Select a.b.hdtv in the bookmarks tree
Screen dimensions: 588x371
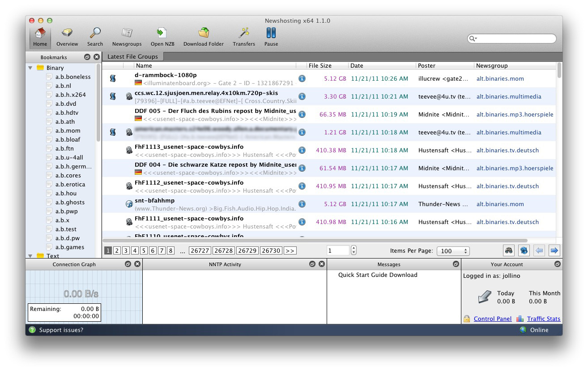[67, 112]
